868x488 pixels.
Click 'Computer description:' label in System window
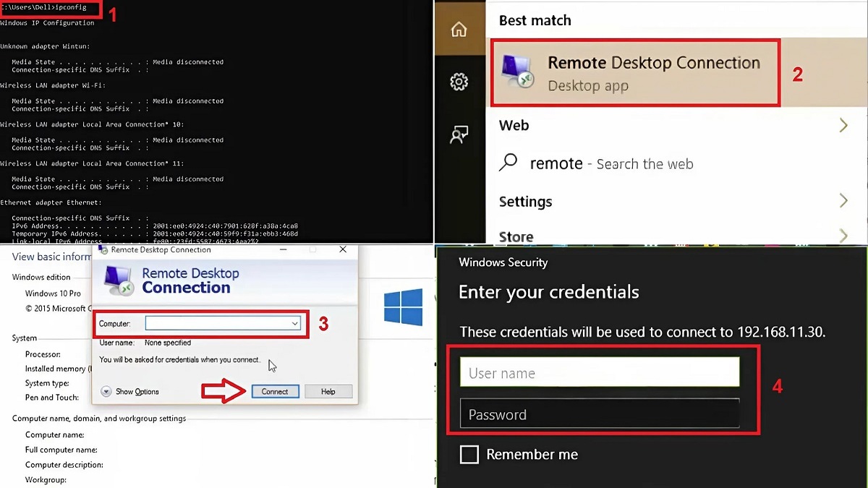[x=64, y=465]
